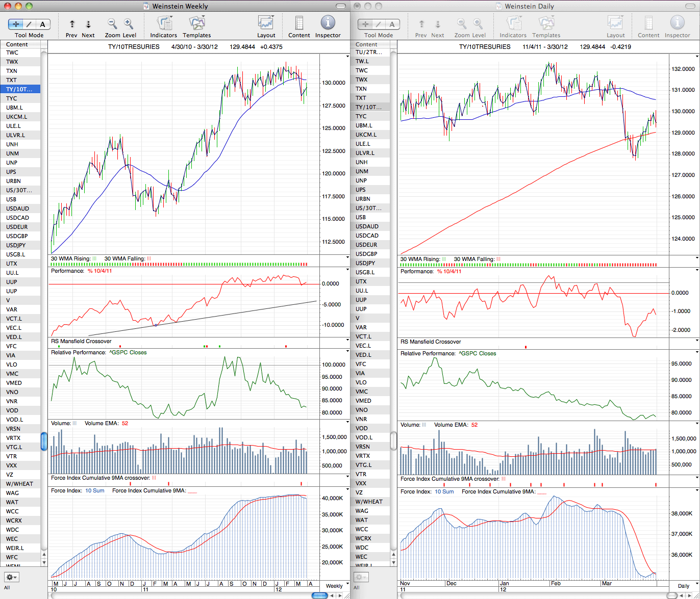This screenshot has width=700, height=599.
Task: Select crosshair tool mode in Weinstein Daily
Action: tap(365, 24)
